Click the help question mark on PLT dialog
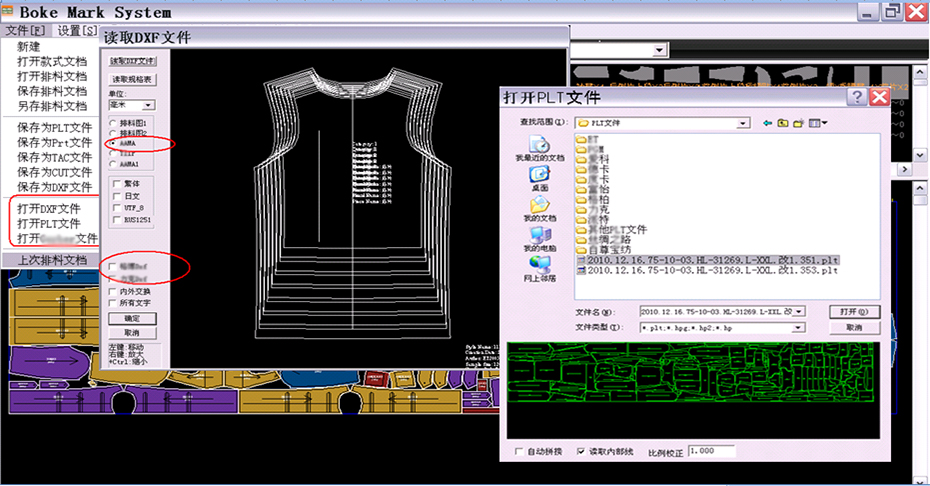This screenshot has width=930, height=486. [x=856, y=97]
